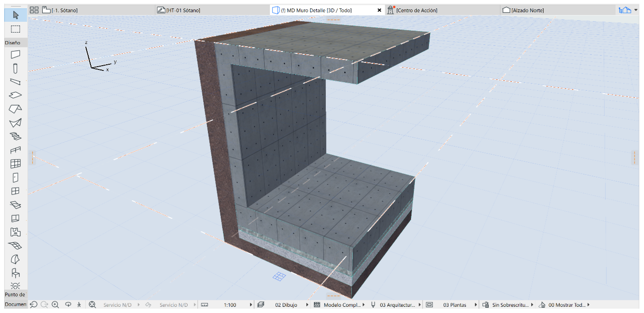644x313 pixels.
Task: Select the Object chair tool
Action: (x=15, y=273)
